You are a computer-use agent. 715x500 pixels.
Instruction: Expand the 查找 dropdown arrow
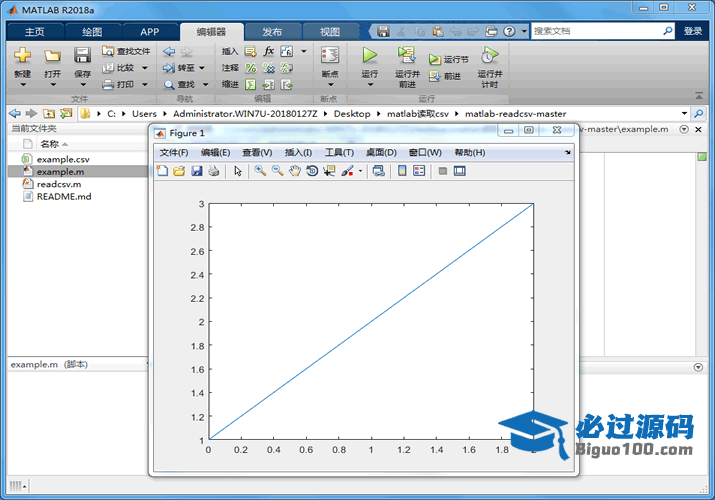point(206,84)
